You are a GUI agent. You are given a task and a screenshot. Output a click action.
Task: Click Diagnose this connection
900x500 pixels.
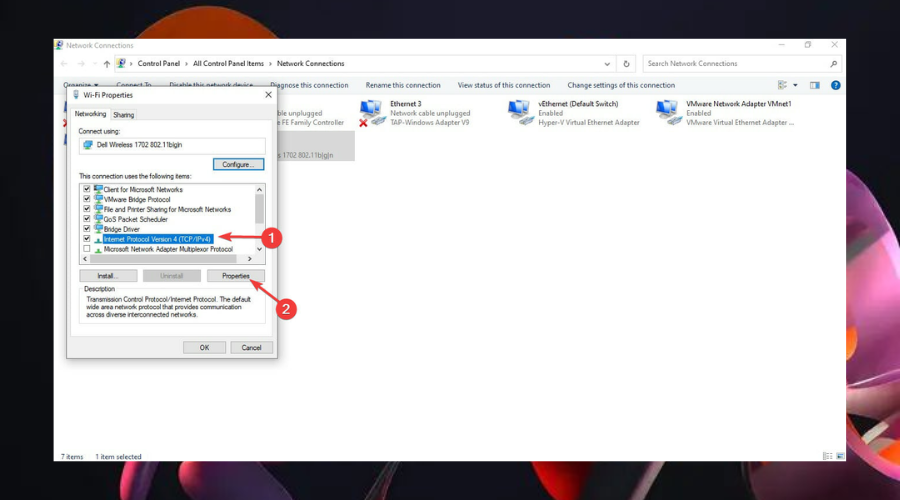pyautogui.click(x=309, y=85)
